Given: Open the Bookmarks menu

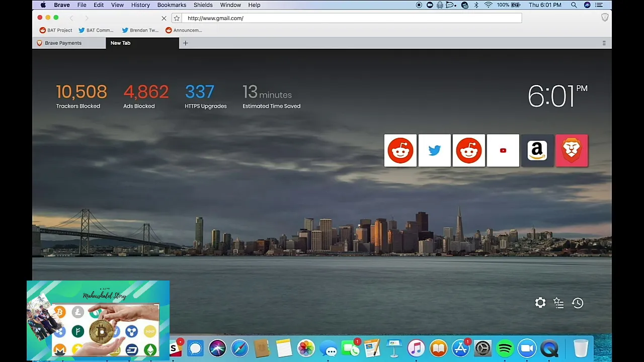Looking at the screenshot, I should [x=172, y=5].
